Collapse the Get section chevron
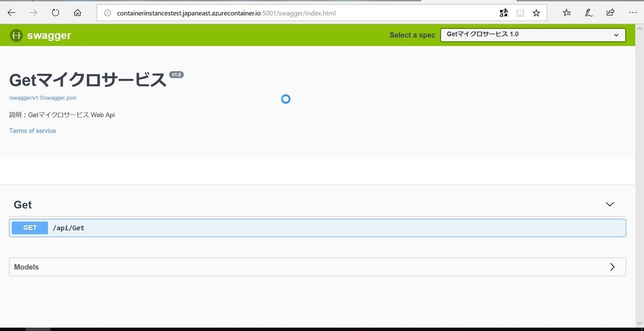The width and height of the screenshot is (644, 331). [x=610, y=204]
